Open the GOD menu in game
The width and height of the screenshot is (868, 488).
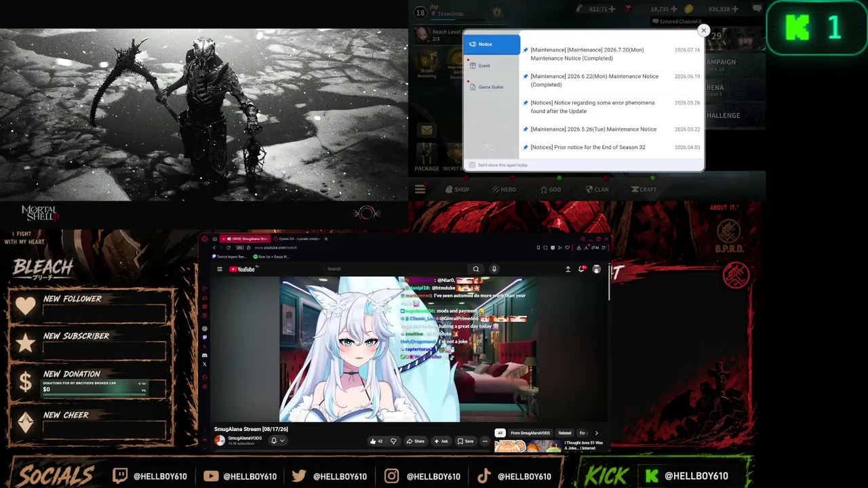click(551, 189)
